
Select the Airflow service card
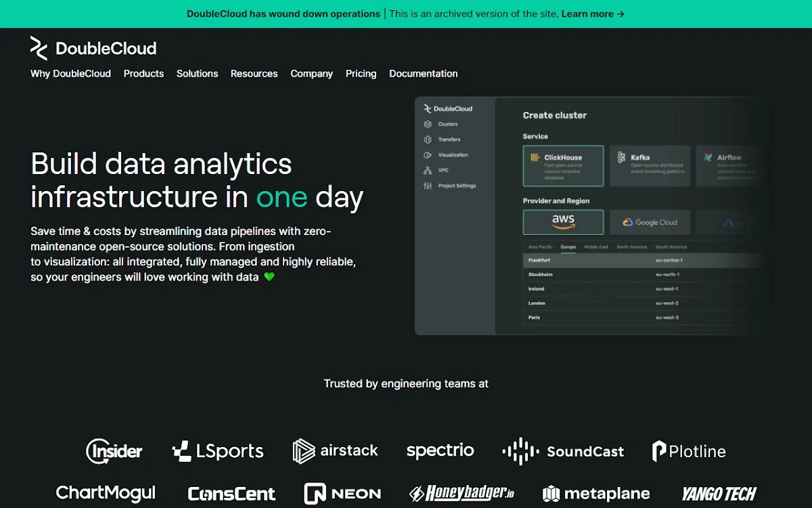tap(731, 166)
